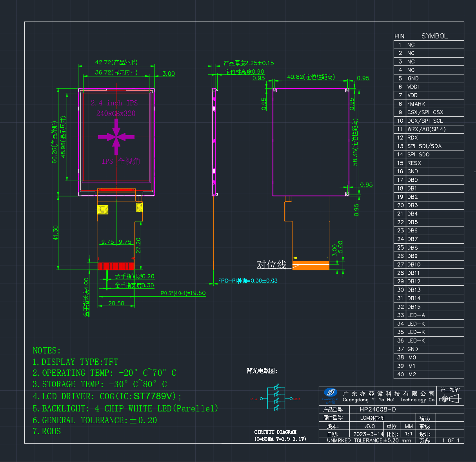The image size is (476, 462).
Task: Select the '产品厚度2.25±0.15' thickness label
Action: coord(249,63)
